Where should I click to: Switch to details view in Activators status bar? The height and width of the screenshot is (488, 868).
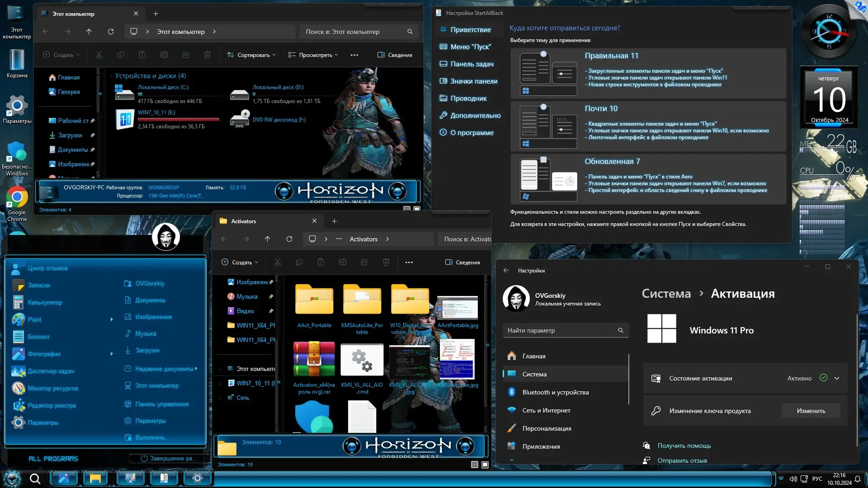coord(474,465)
